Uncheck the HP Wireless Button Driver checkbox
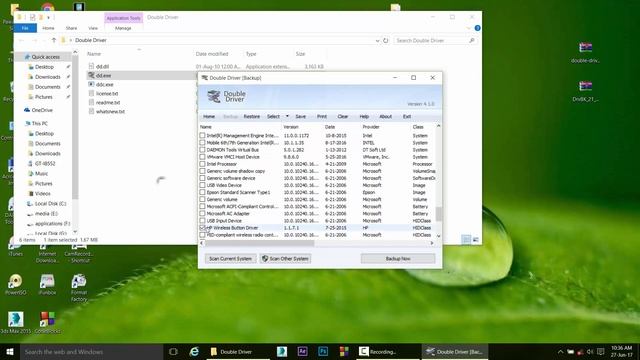 [202, 228]
